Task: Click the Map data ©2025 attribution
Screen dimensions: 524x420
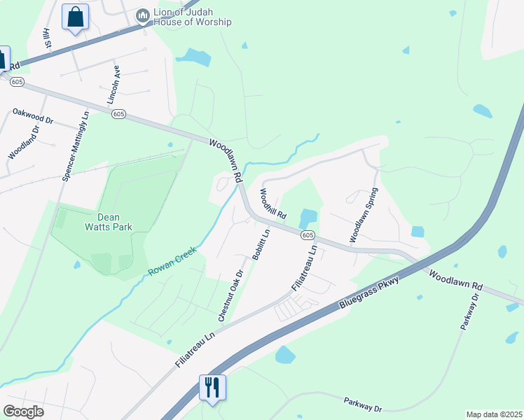Action: tap(495, 414)
